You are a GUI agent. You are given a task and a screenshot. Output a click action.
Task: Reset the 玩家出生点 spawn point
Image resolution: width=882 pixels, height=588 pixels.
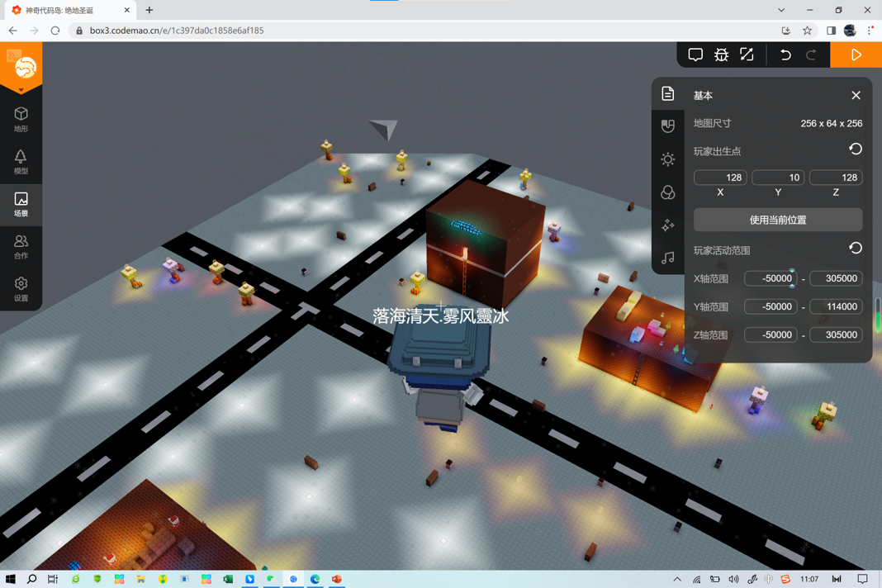tap(855, 149)
